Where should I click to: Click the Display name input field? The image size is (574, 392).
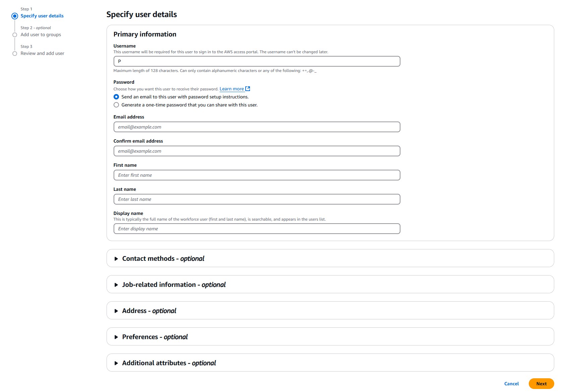pyautogui.click(x=257, y=229)
